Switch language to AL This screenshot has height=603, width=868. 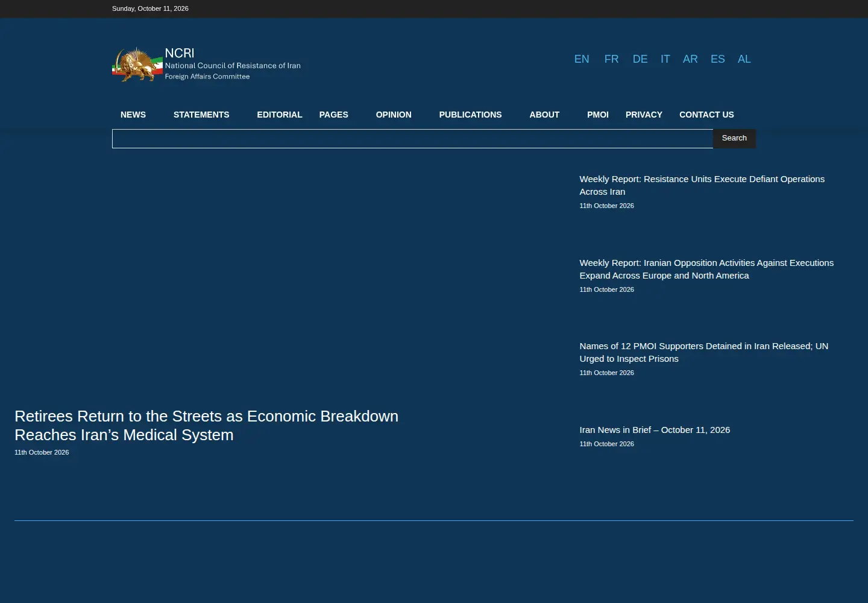pyautogui.click(x=744, y=59)
